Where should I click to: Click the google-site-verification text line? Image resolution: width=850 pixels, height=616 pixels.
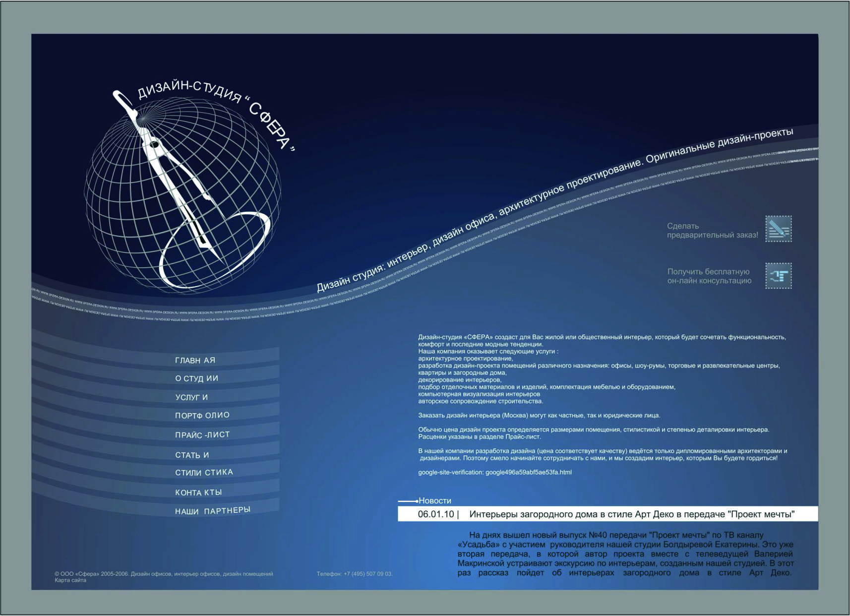point(495,472)
